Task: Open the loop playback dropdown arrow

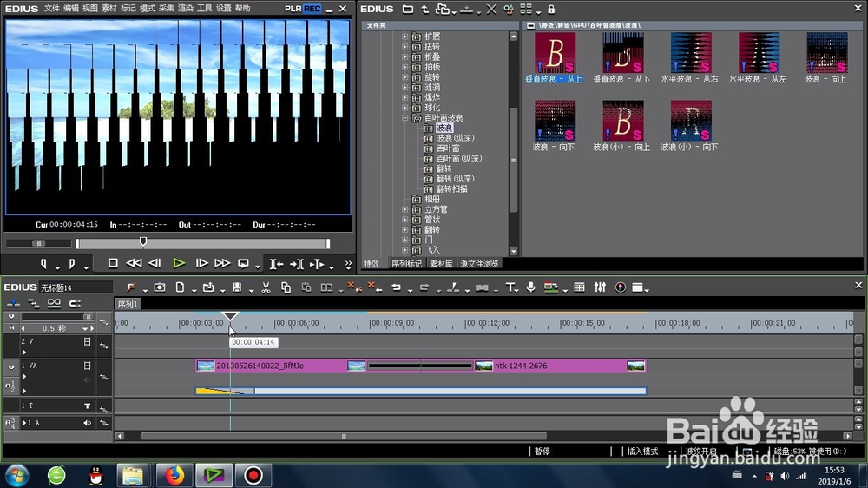Action: (258, 267)
